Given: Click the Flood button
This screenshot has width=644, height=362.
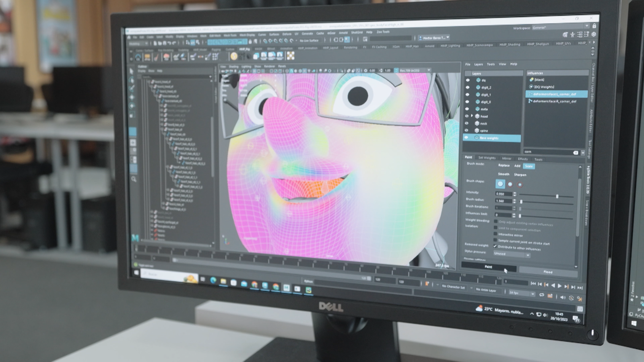Looking at the screenshot, I should tap(548, 272).
